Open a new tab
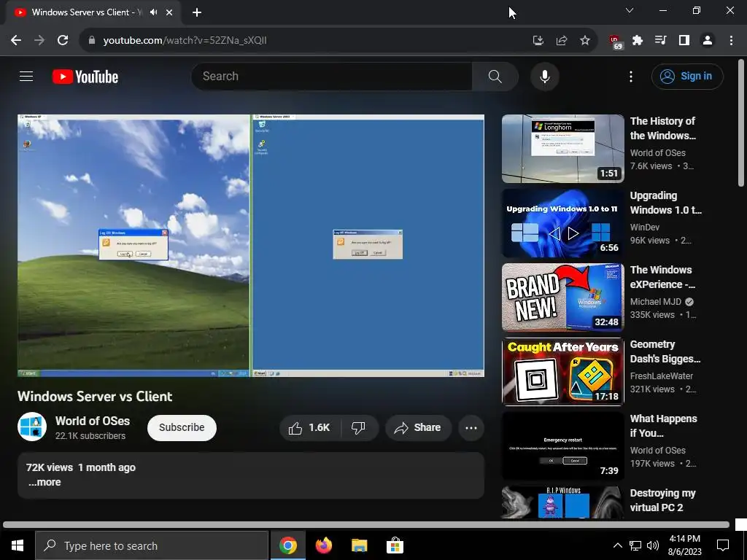The height and width of the screenshot is (560, 747). [197, 12]
